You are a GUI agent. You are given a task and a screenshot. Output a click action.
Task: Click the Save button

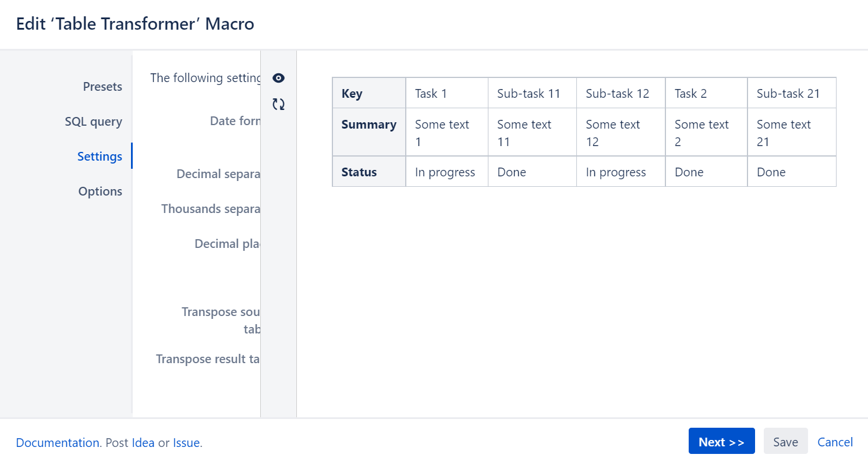coord(785,441)
